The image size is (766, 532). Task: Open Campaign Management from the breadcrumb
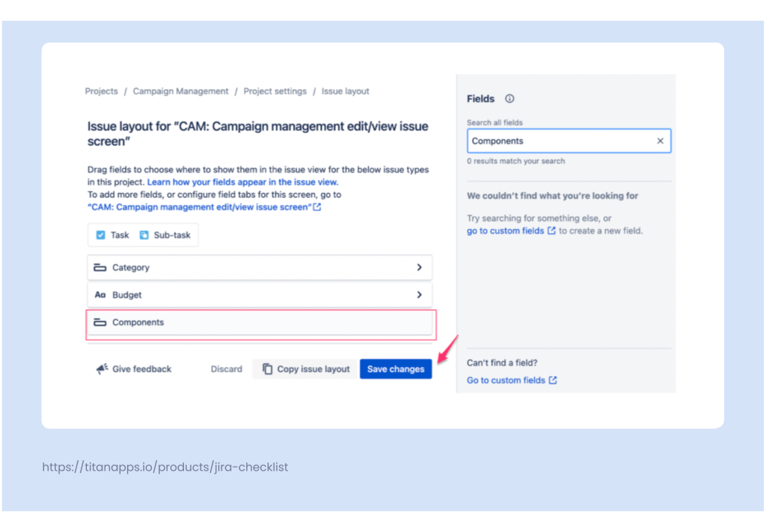[x=180, y=91]
